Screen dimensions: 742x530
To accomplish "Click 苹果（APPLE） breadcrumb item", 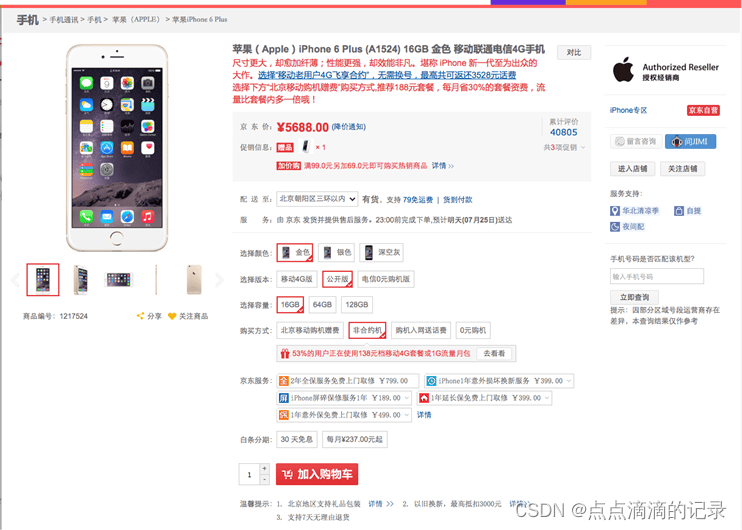I will pos(136,19).
